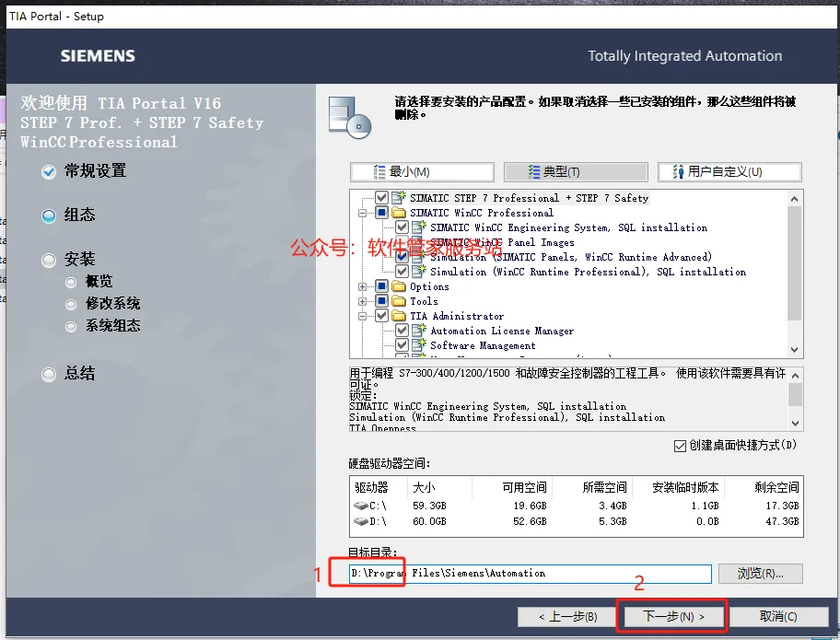Viewport: 840px width, 640px height.
Task: Click 浏览(R)... browse button
Action: [x=760, y=574]
